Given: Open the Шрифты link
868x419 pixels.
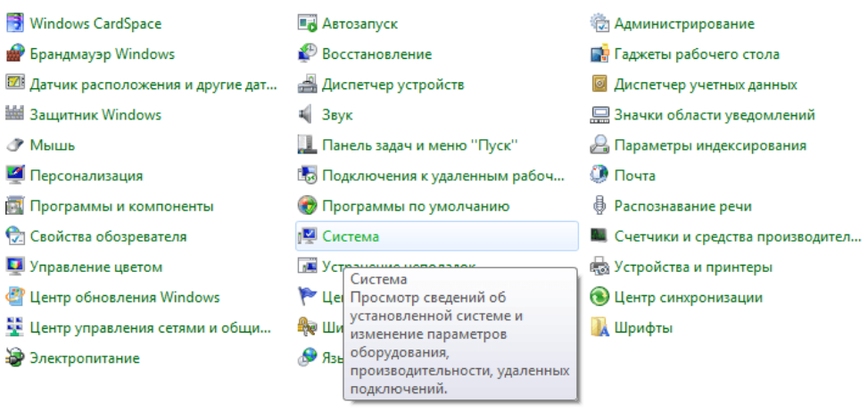Looking at the screenshot, I should tap(644, 328).
